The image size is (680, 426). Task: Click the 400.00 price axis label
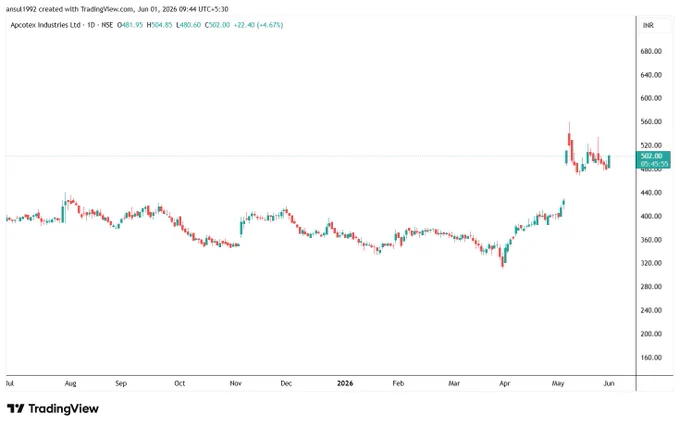pos(651,216)
